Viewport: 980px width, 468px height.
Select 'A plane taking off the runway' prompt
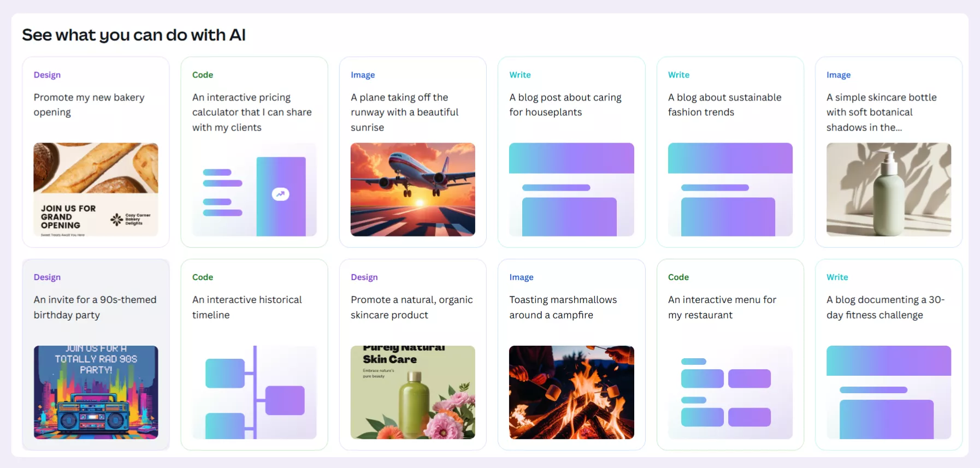pos(404,112)
